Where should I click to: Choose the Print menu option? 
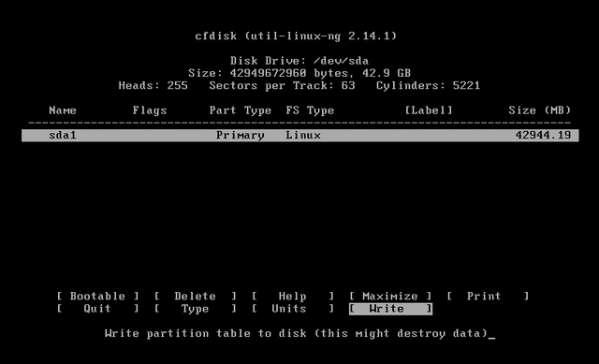(x=488, y=296)
